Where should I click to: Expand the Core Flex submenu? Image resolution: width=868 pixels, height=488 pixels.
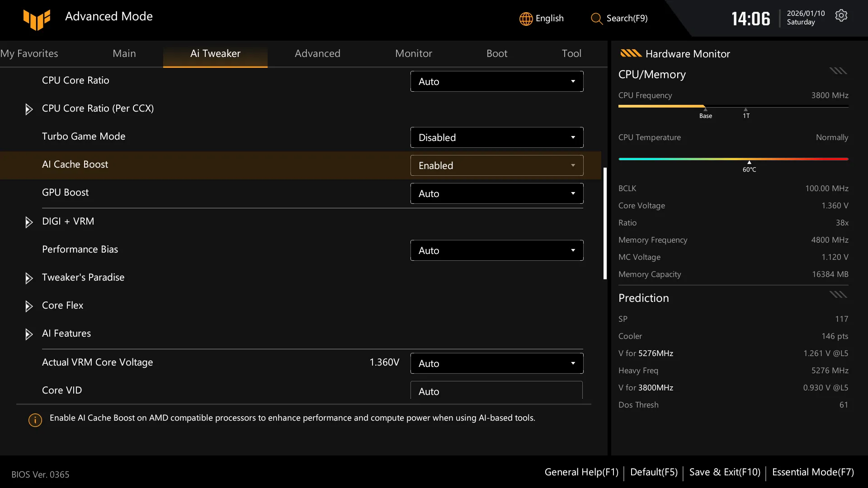coord(29,306)
